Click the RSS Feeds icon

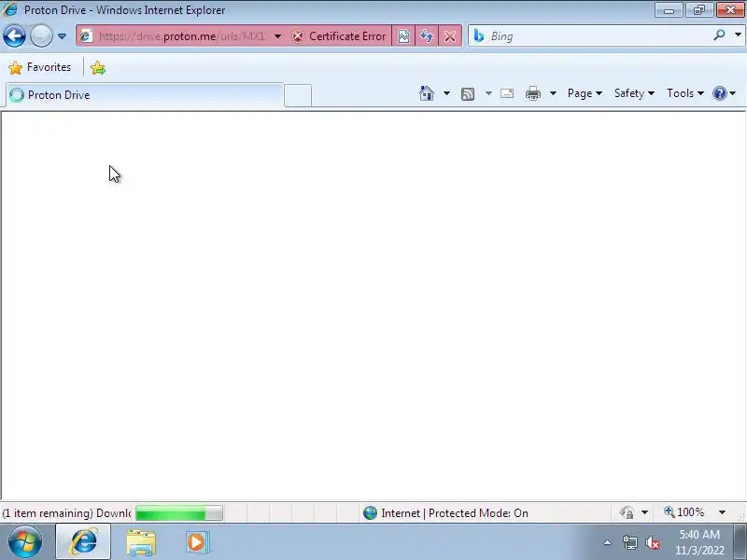(x=468, y=94)
